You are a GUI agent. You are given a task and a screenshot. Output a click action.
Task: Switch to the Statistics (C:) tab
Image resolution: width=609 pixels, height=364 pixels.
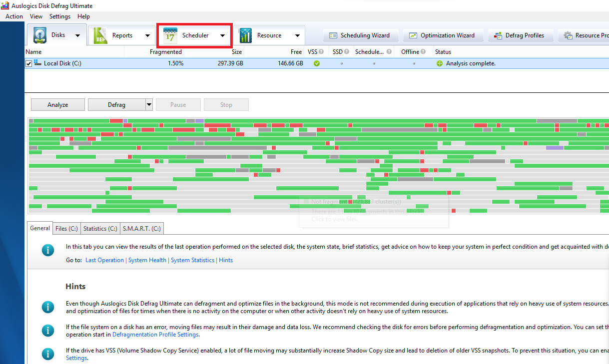(x=100, y=229)
